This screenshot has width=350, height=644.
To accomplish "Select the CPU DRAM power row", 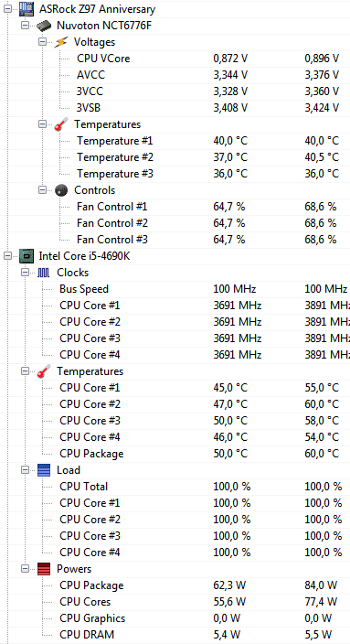I will [x=175, y=635].
